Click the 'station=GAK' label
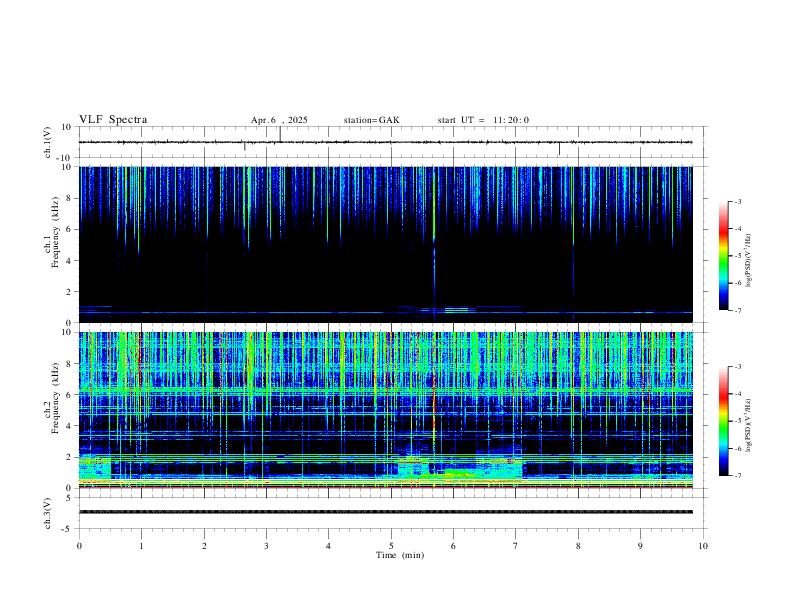Screen dimensions: 792x612 click(x=372, y=120)
